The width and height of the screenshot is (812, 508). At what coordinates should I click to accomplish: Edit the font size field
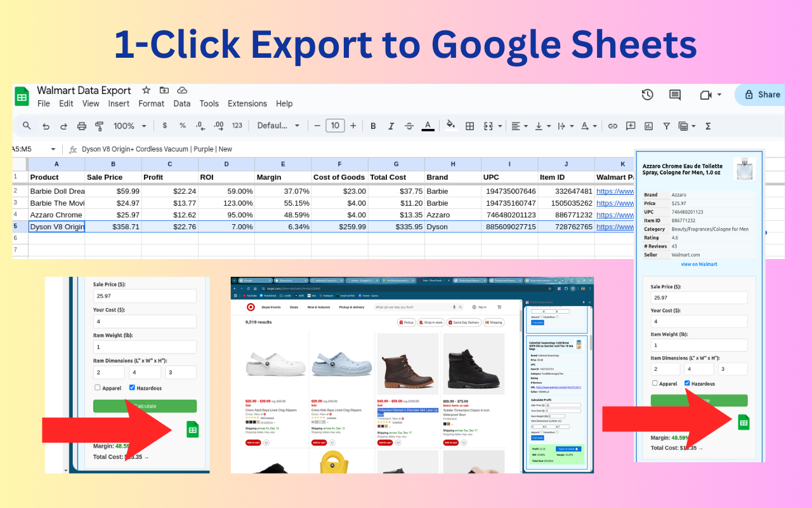[335, 126]
